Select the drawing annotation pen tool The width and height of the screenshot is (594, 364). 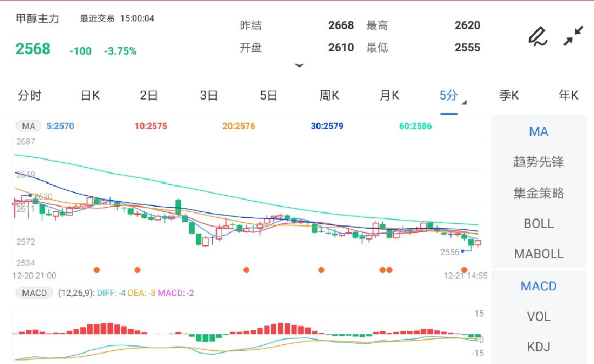[x=537, y=36]
